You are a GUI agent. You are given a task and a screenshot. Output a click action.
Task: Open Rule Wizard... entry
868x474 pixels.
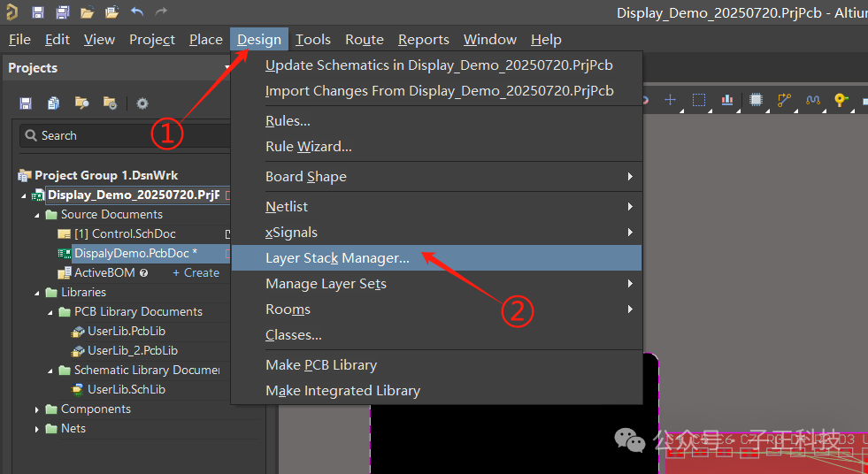tap(437, 147)
